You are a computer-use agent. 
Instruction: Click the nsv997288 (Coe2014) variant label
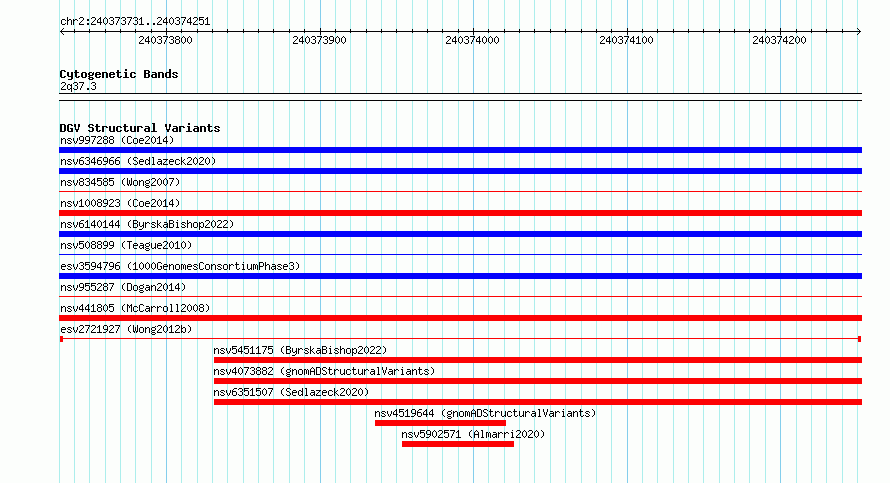click(117, 140)
